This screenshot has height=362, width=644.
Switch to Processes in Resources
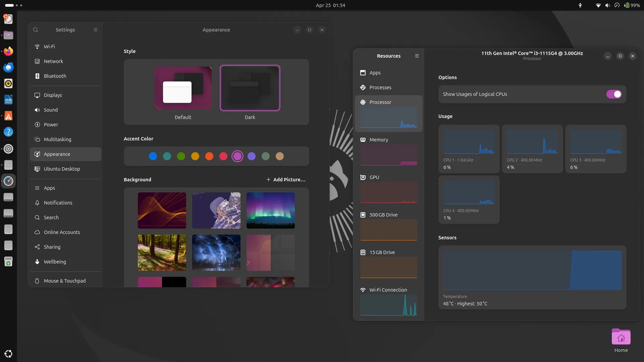(x=381, y=87)
